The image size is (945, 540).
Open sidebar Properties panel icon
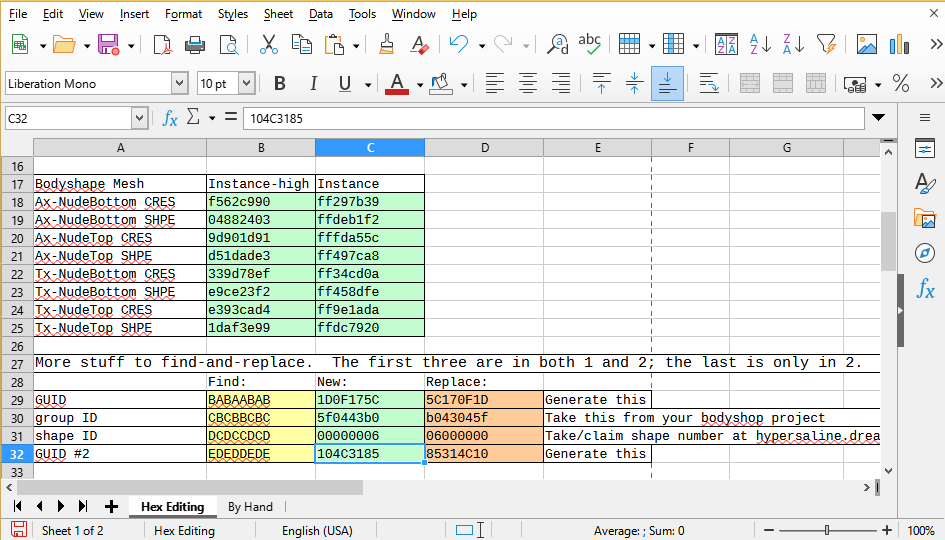(x=925, y=148)
